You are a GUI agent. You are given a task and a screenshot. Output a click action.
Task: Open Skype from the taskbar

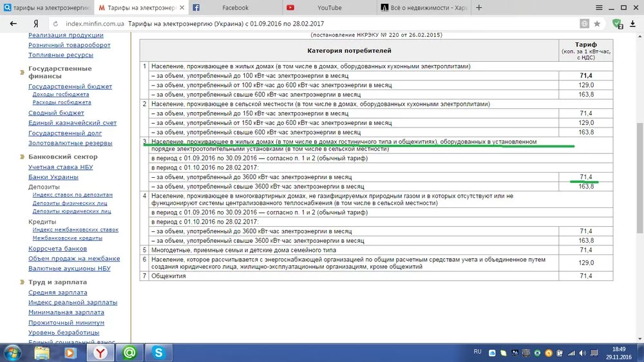coord(158,353)
